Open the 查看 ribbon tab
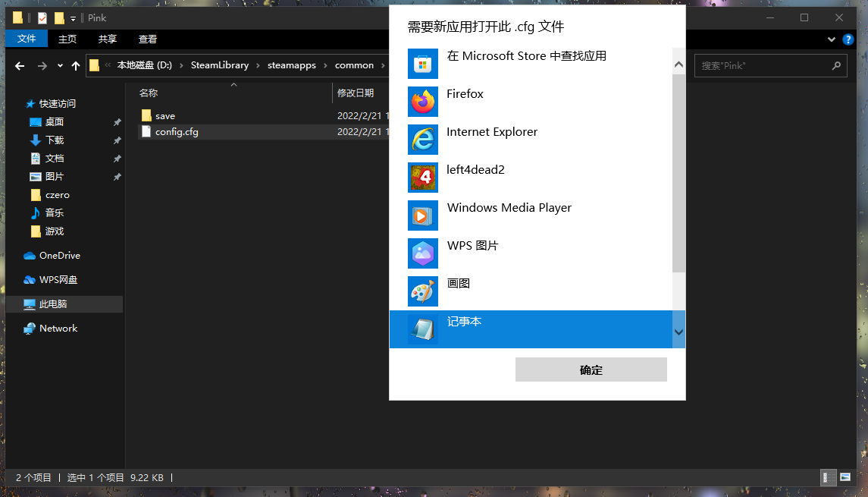Viewport: 868px width, 497px height. click(x=147, y=39)
